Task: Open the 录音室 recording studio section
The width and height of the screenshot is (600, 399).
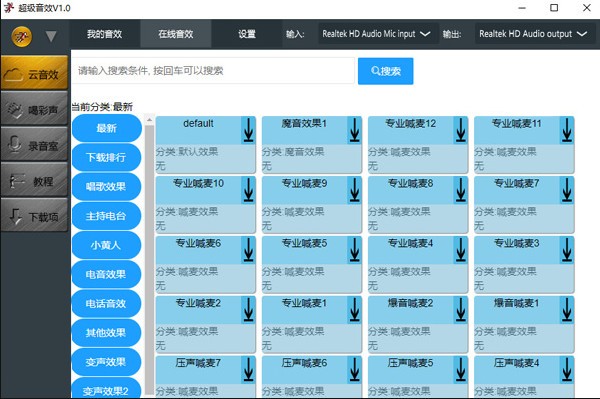Action: (x=34, y=145)
